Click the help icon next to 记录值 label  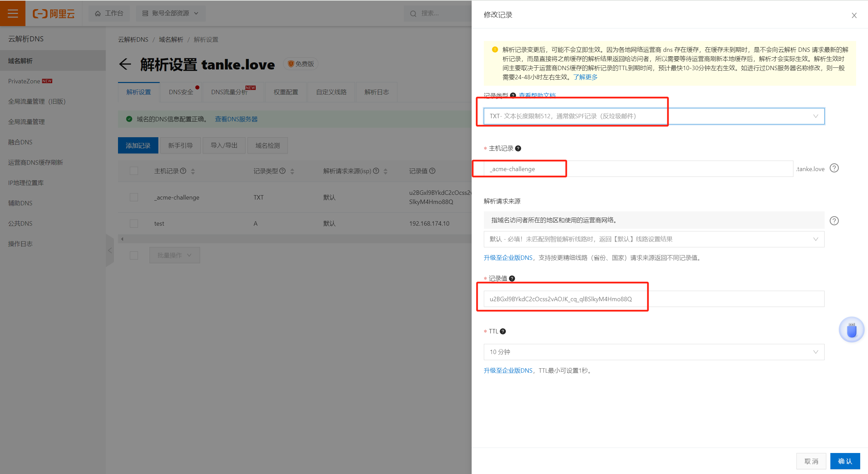click(x=512, y=279)
